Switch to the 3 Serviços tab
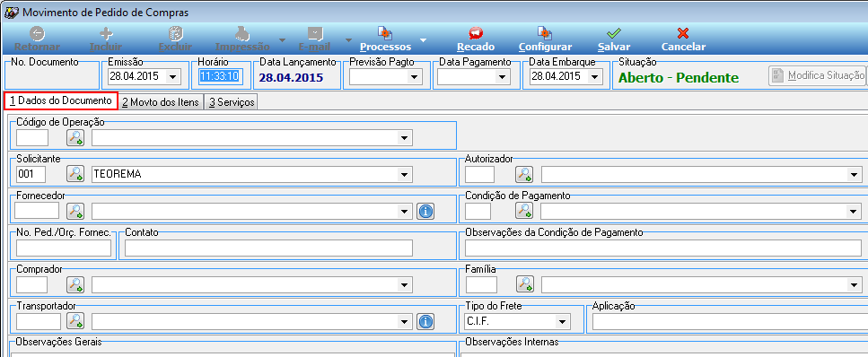The height and width of the screenshot is (357, 868). [231, 102]
